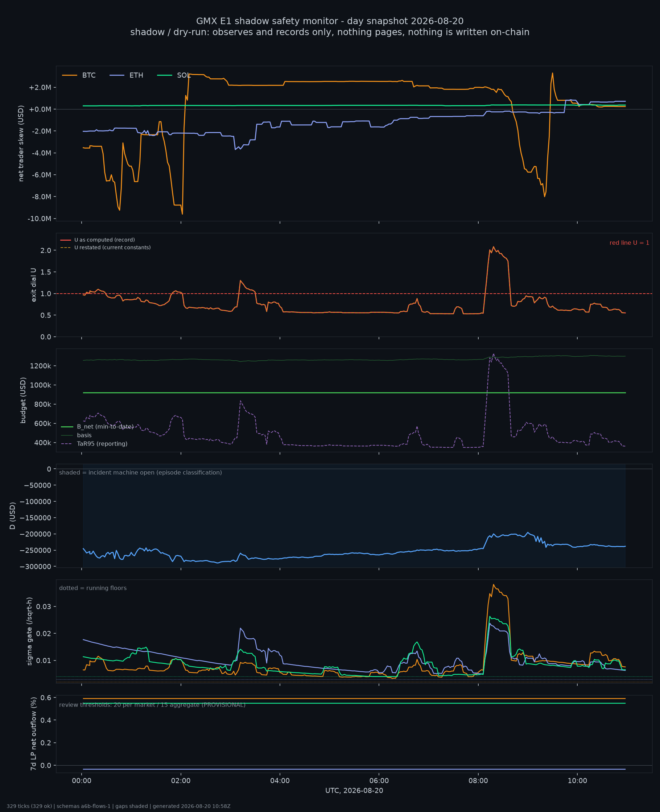This screenshot has height=812, width=660.
Task: Click the 'red line U = 1' annotation
Action: click(629, 243)
